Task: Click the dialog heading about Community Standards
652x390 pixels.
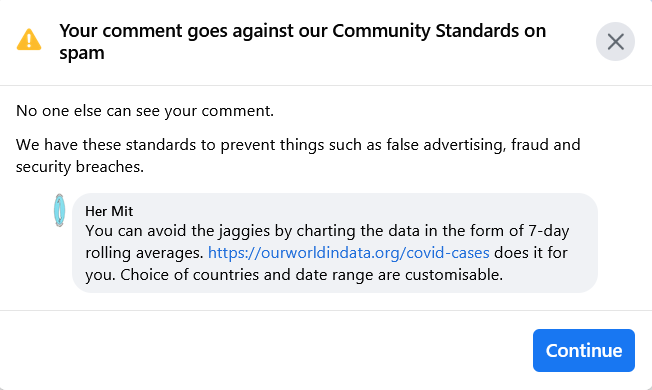Action: coord(302,42)
